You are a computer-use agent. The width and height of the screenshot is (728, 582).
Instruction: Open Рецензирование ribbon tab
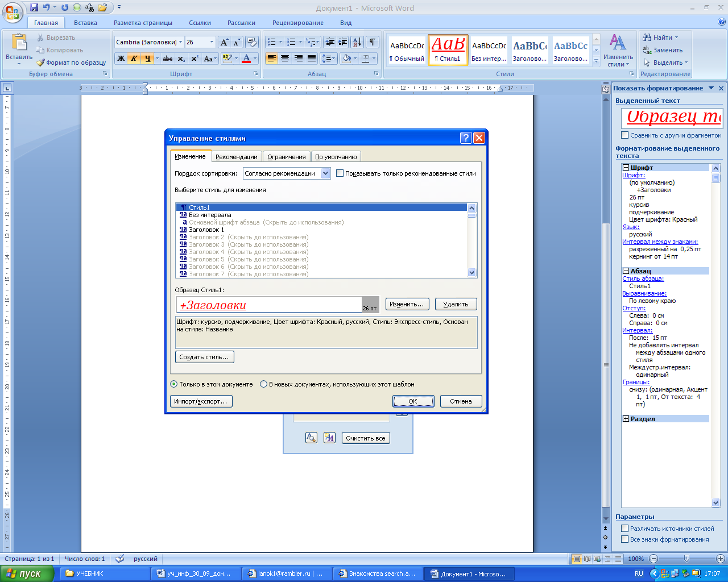point(298,23)
